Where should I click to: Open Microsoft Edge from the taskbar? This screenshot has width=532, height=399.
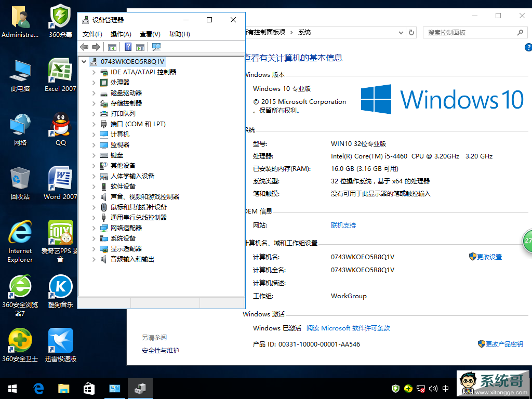(38, 389)
